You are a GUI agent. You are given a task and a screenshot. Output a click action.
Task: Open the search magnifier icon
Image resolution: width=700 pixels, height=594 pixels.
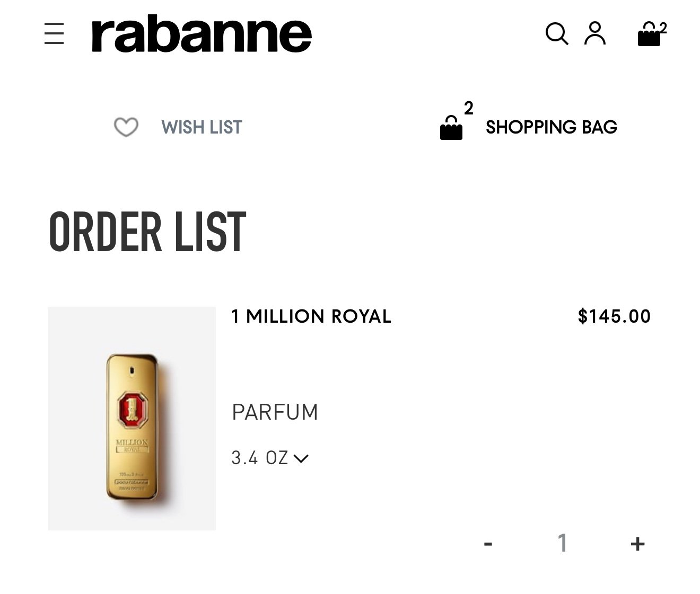[557, 34]
